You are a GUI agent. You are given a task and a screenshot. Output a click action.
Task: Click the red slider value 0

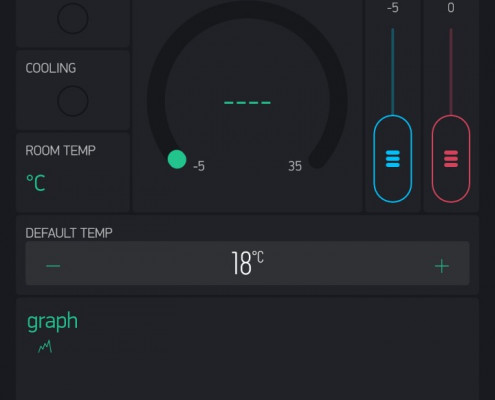point(451,7)
